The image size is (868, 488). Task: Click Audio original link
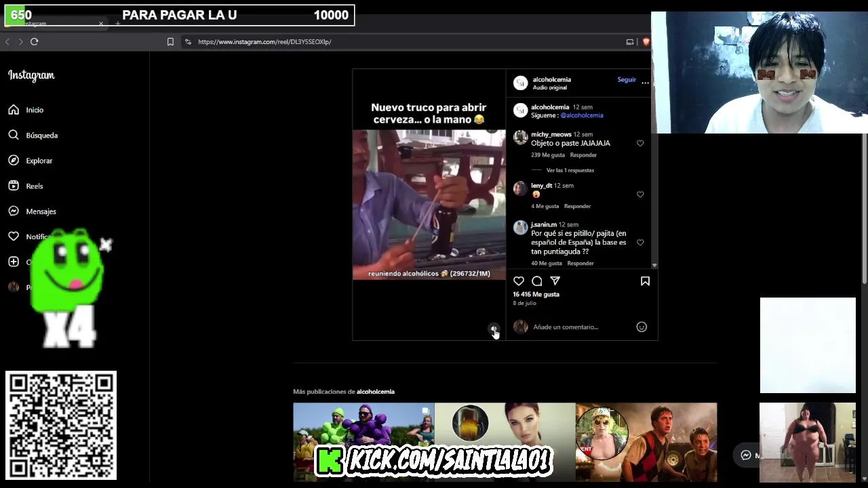(x=550, y=87)
